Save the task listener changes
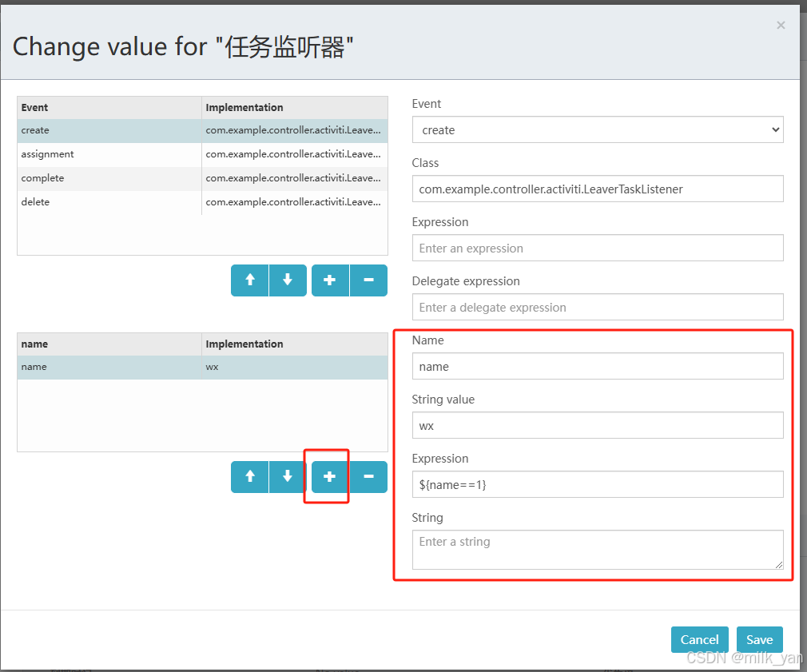This screenshot has height=672, width=807. (x=758, y=639)
